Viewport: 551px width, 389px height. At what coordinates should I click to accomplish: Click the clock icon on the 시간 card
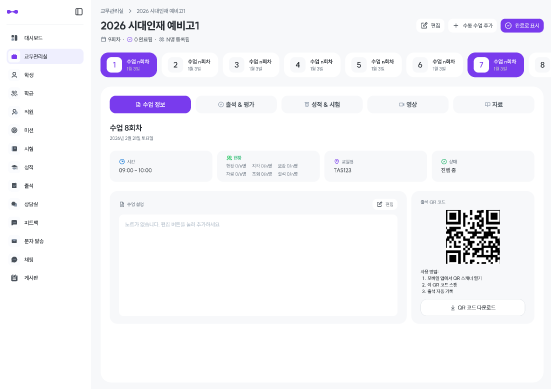(x=122, y=162)
